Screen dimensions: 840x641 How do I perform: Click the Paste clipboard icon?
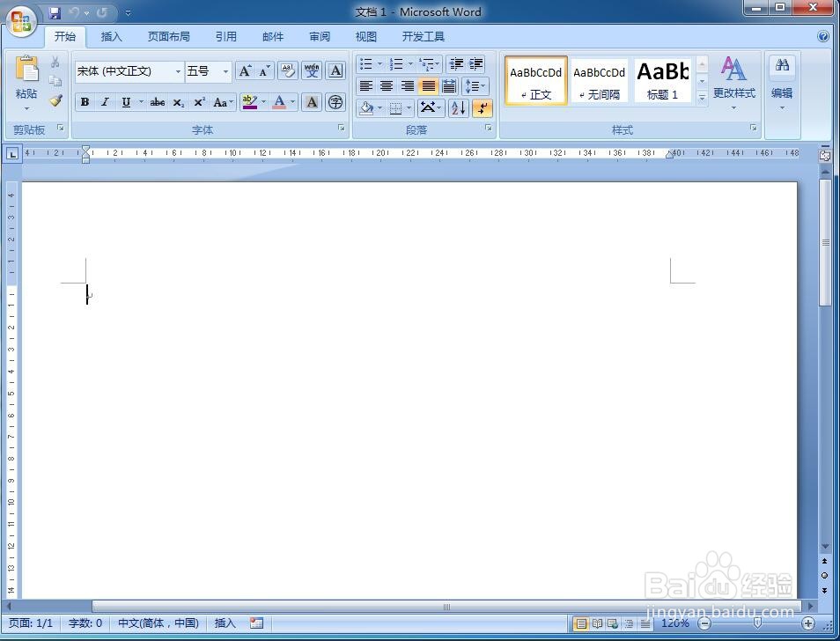tap(26, 69)
